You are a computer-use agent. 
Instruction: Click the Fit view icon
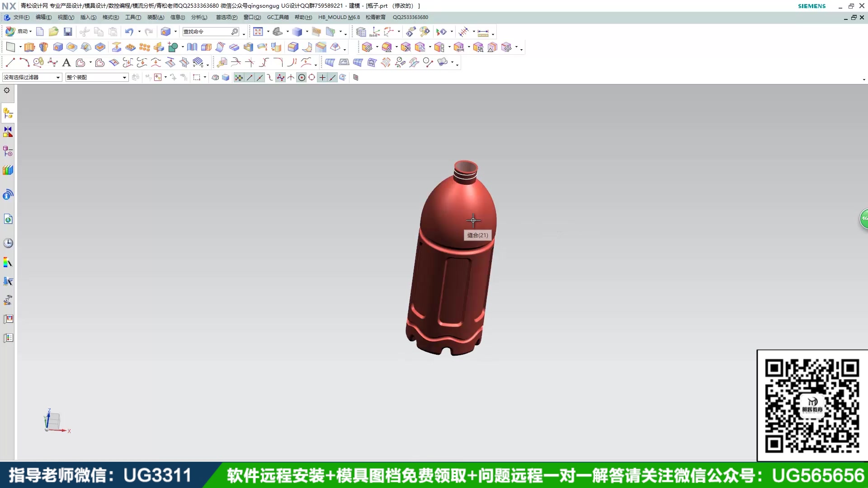pyautogui.click(x=258, y=32)
